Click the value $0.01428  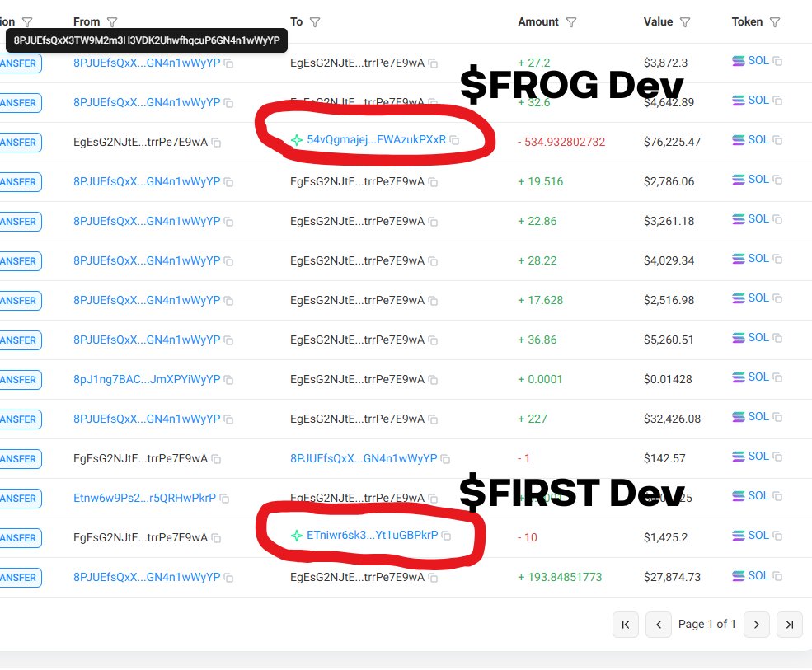pos(668,380)
